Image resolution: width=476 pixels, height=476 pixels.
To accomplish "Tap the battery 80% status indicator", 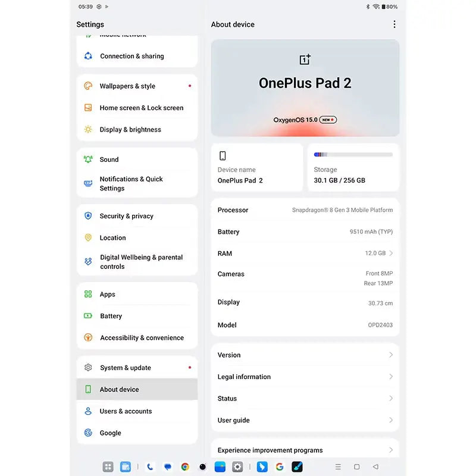I will pos(390,7).
